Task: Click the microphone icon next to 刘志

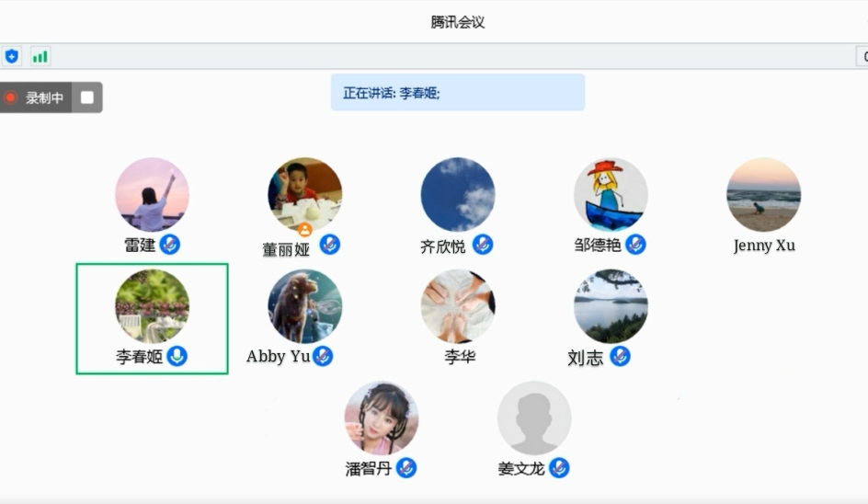Action: pos(621,356)
